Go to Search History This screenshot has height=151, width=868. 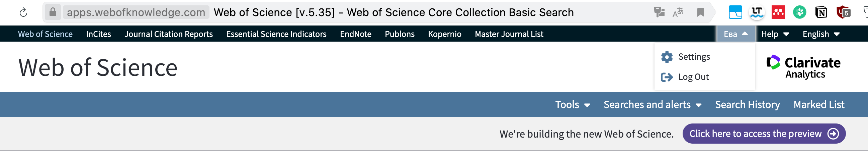pos(747,105)
